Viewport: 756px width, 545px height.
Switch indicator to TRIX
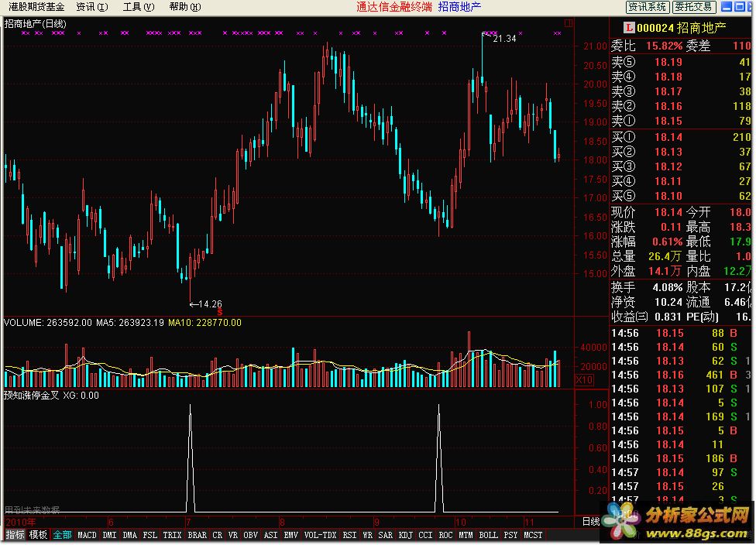pyautogui.click(x=172, y=535)
